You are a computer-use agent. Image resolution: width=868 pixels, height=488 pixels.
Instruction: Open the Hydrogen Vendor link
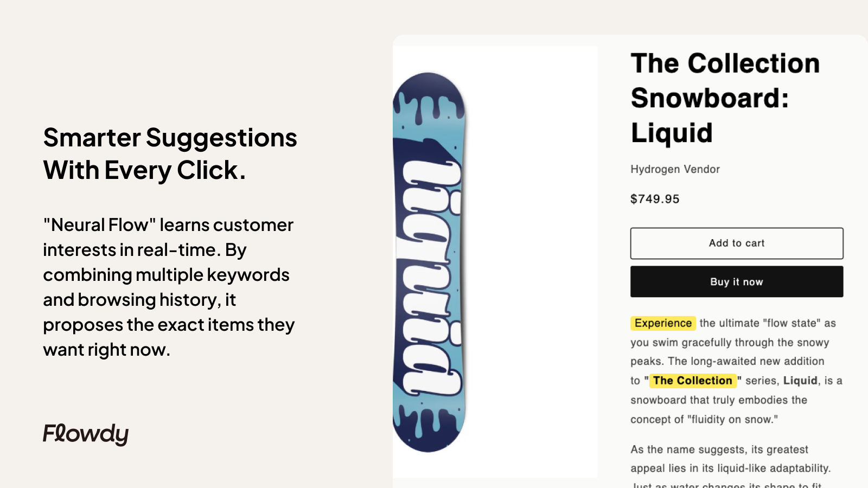(x=674, y=169)
